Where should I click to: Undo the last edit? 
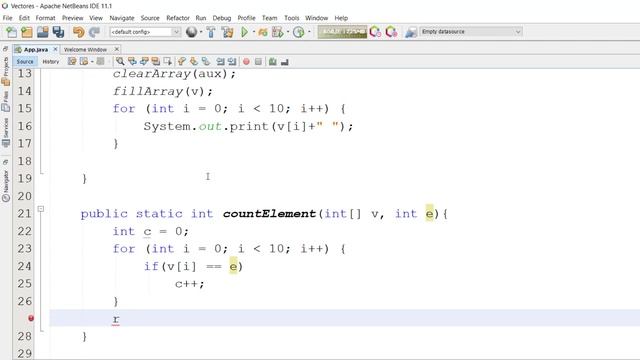tap(78, 32)
